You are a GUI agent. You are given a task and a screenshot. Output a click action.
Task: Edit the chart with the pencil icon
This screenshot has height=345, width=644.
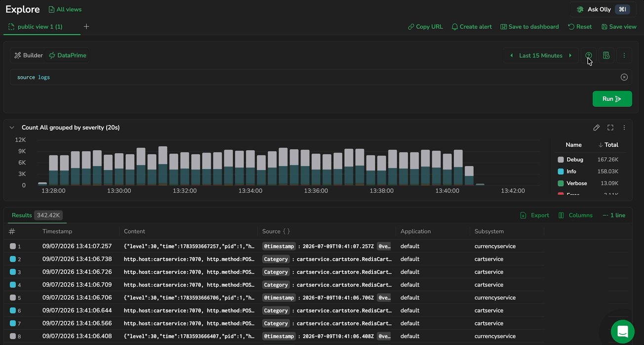pyautogui.click(x=597, y=128)
